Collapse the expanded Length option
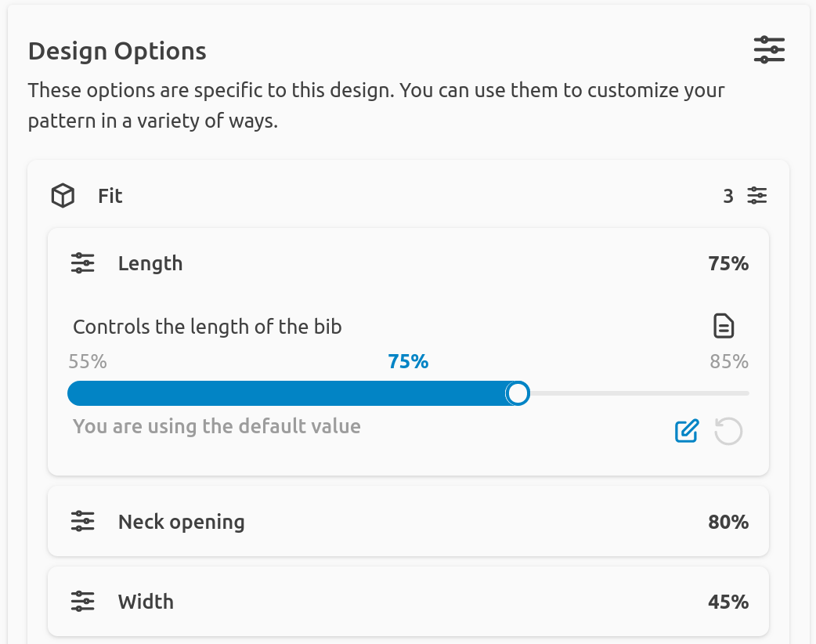816x644 pixels. click(x=409, y=263)
